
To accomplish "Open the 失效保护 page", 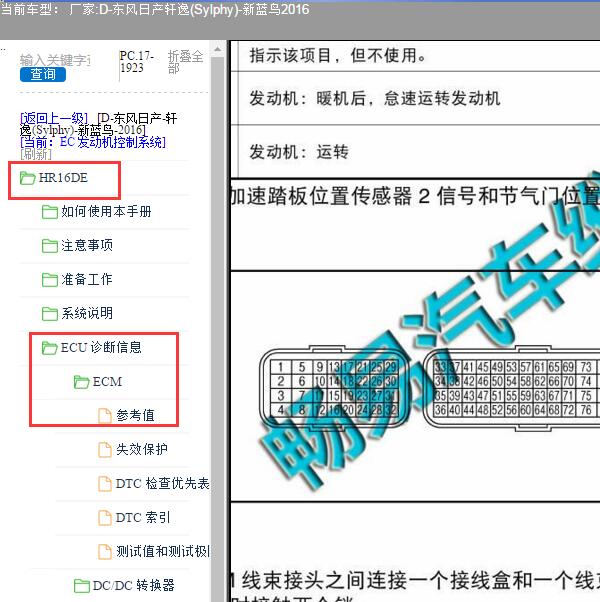I will pos(142,449).
